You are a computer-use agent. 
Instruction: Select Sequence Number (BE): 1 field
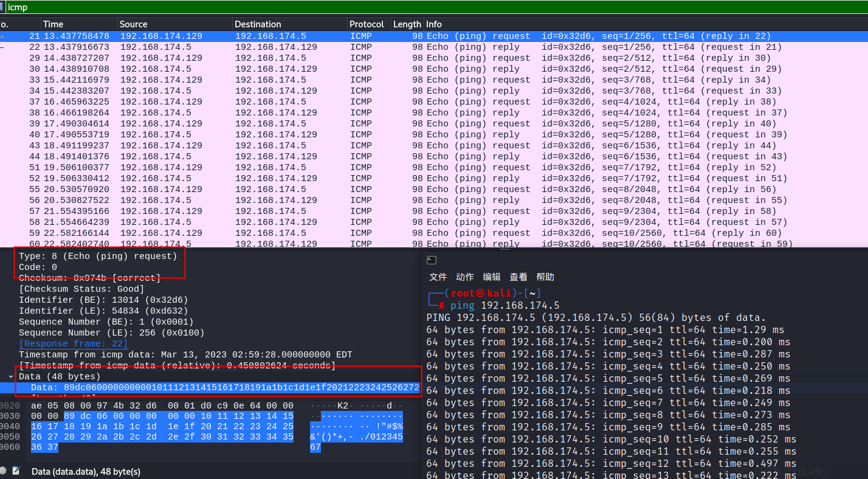tap(106, 322)
